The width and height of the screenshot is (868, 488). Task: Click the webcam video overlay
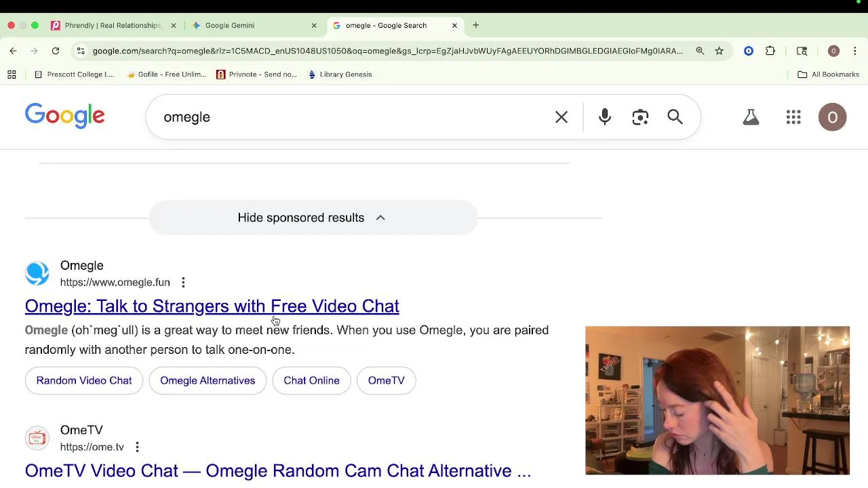[x=717, y=401]
